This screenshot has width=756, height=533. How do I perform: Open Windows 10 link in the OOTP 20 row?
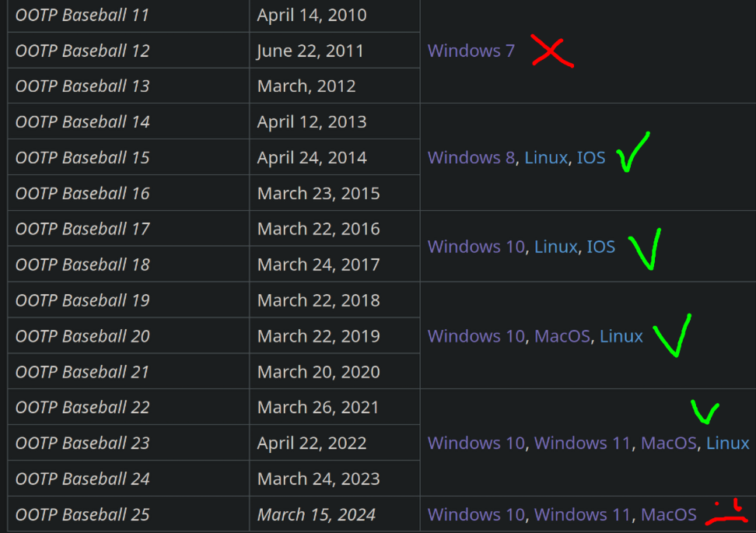(x=476, y=336)
